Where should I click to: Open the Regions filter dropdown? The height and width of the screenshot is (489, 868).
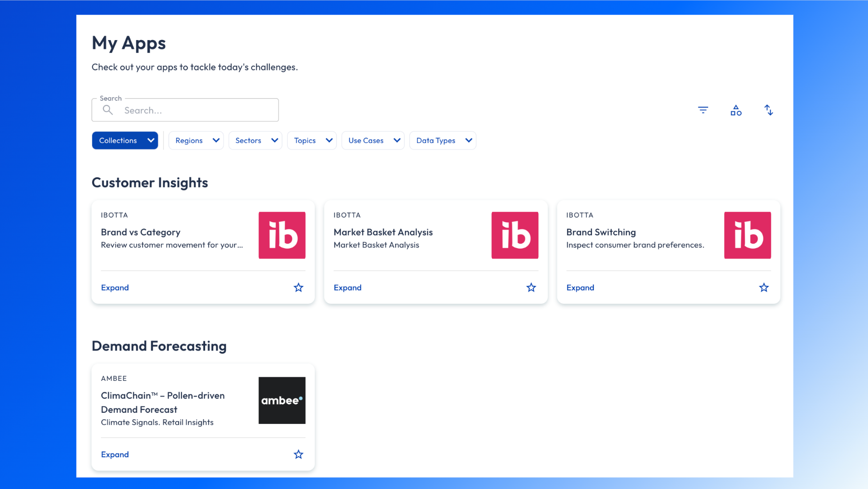(196, 140)
